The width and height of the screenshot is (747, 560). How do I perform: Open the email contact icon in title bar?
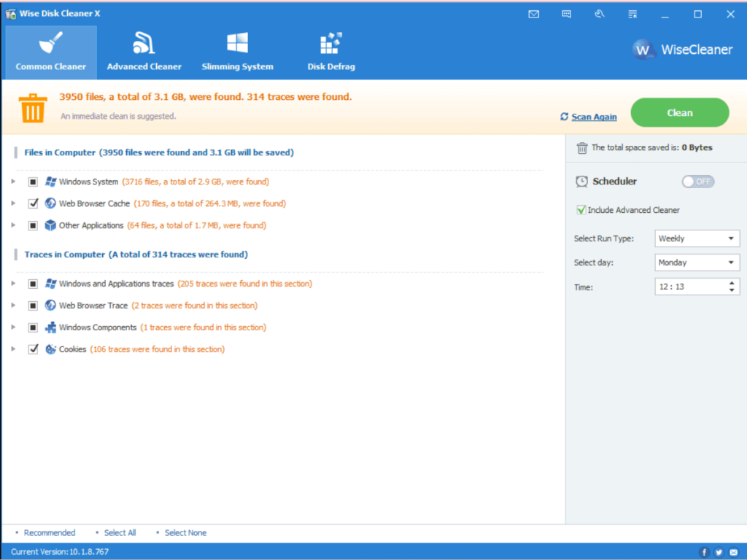tap(533, 13)
